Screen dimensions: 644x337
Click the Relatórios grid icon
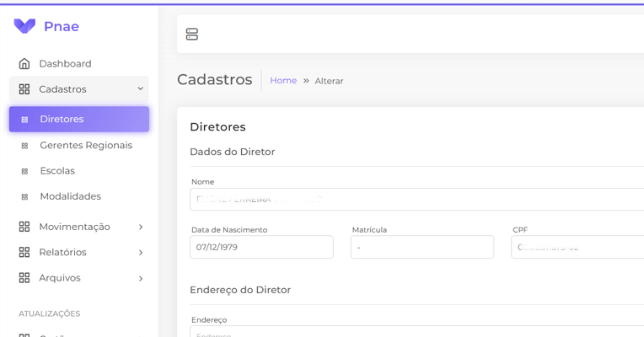[x=24, y=252]
